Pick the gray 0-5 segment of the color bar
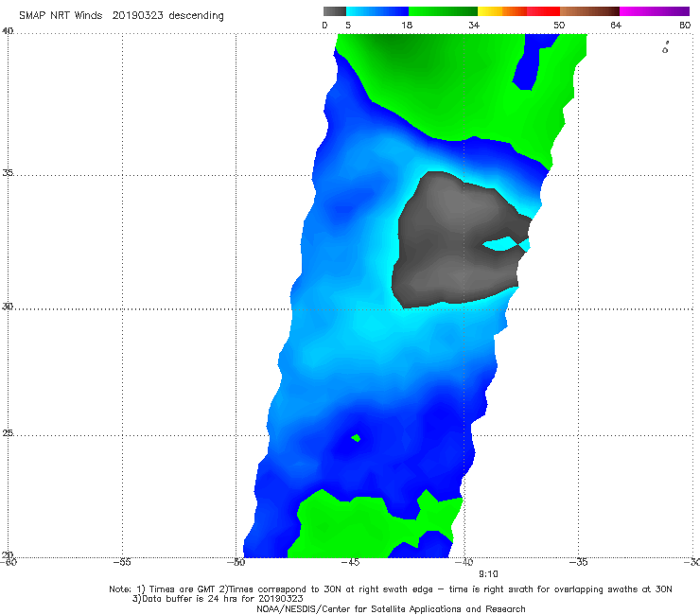700x615 pixels. point(334,11)
